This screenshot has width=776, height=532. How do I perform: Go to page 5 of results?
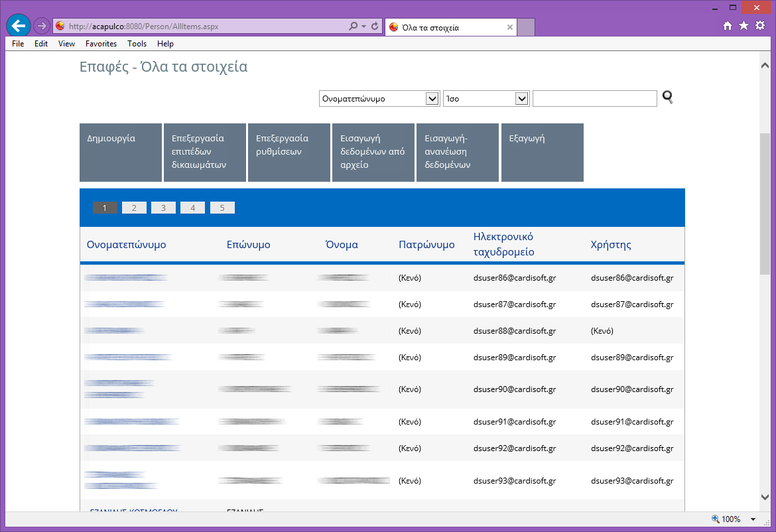pos(222,208)
